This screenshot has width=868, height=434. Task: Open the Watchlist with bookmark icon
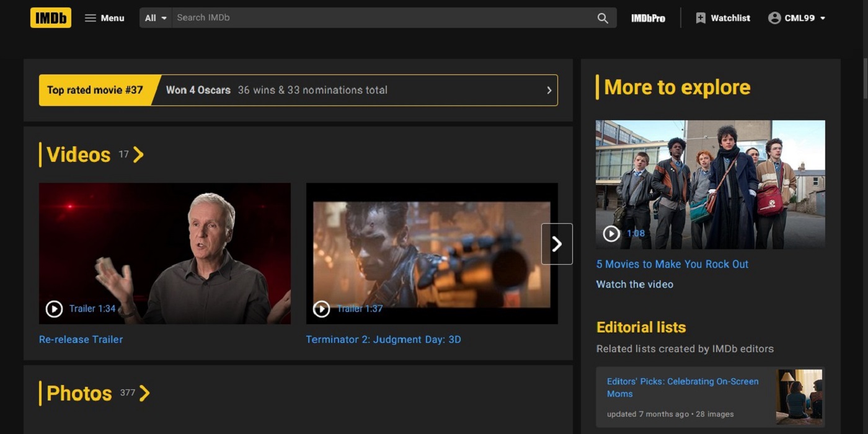[723, 18]
